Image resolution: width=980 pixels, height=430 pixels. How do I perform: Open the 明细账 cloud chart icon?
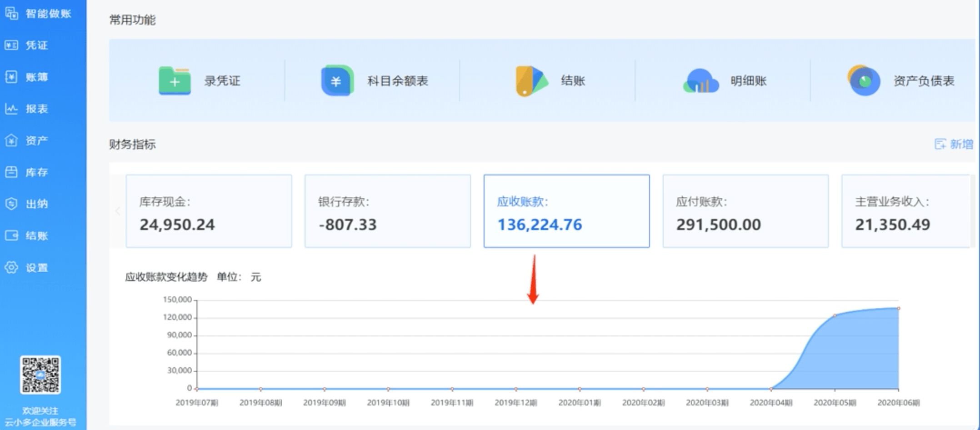pyautogui.click(x=700, y=82)
